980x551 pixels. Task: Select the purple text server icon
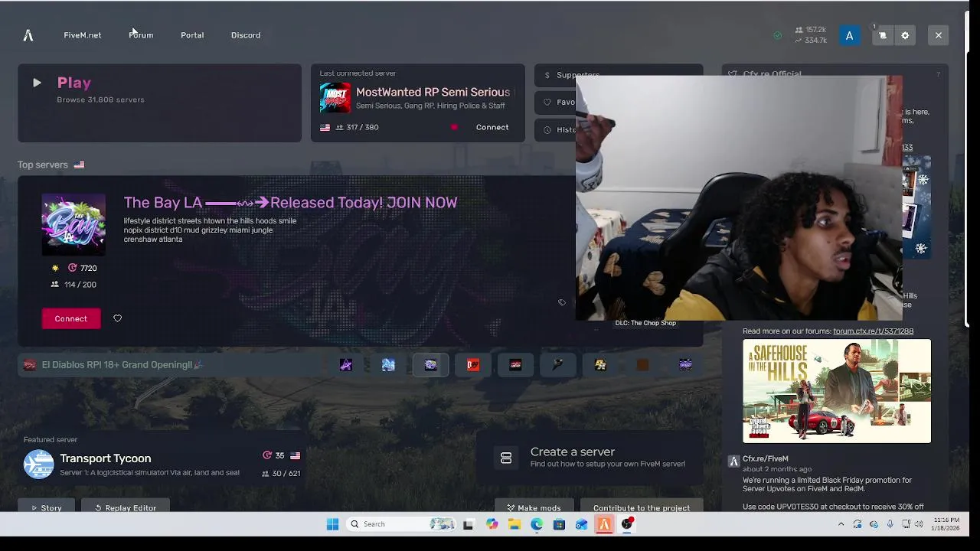click(685, 365)
